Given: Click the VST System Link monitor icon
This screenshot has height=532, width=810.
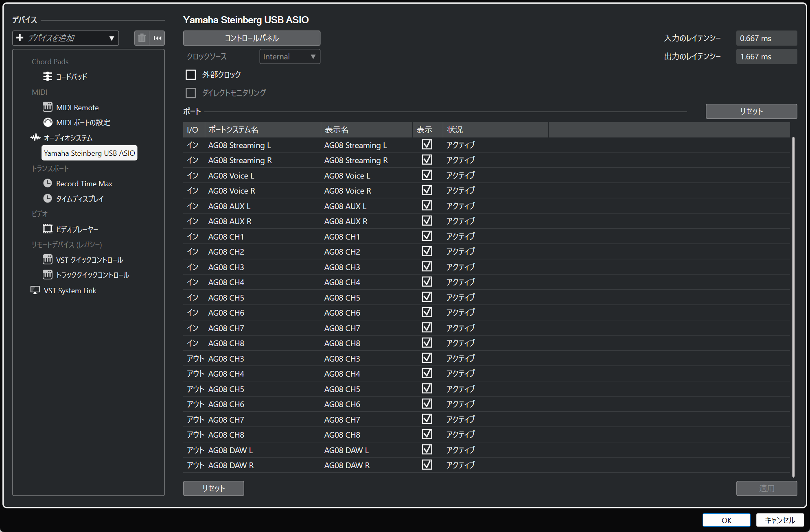Looking at the screenshot, I should 35,290.
